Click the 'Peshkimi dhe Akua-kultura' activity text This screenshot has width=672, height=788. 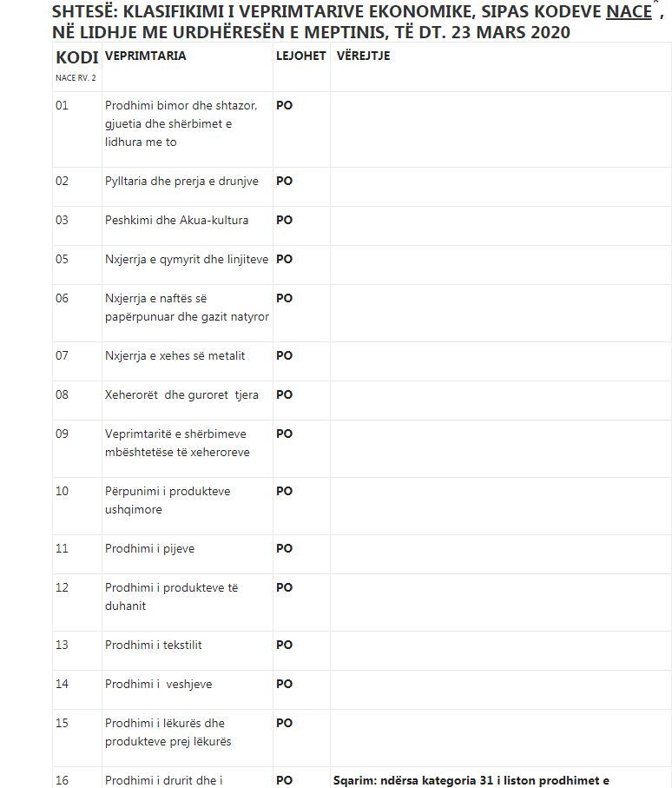pos(176,221)
